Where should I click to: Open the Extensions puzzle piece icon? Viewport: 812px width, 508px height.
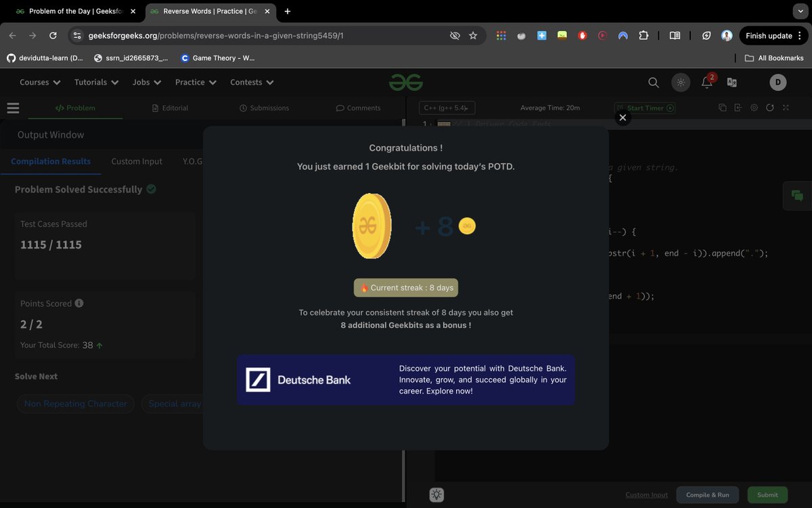(x=644, y=36)
